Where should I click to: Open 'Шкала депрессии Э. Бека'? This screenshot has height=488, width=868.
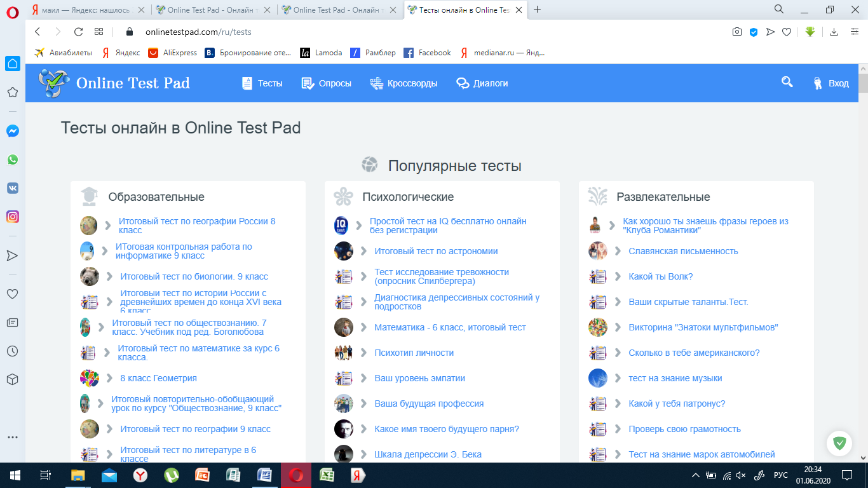428,454
